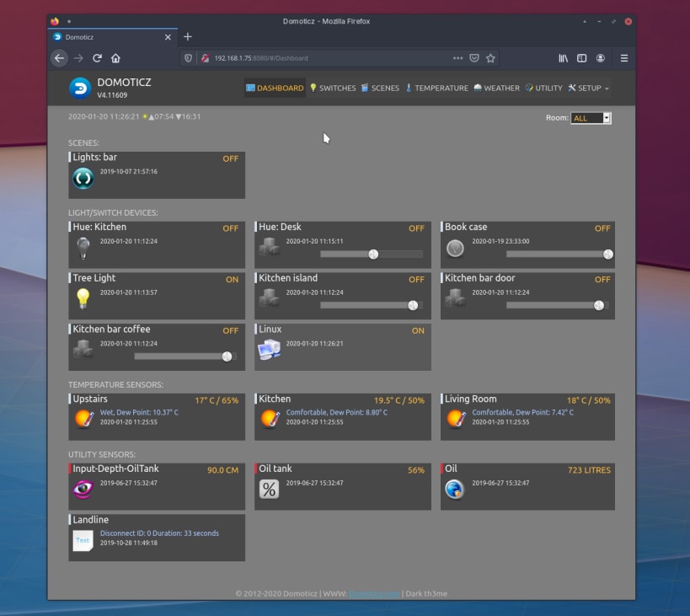Bookmark this page with the star

click(490, 58)
